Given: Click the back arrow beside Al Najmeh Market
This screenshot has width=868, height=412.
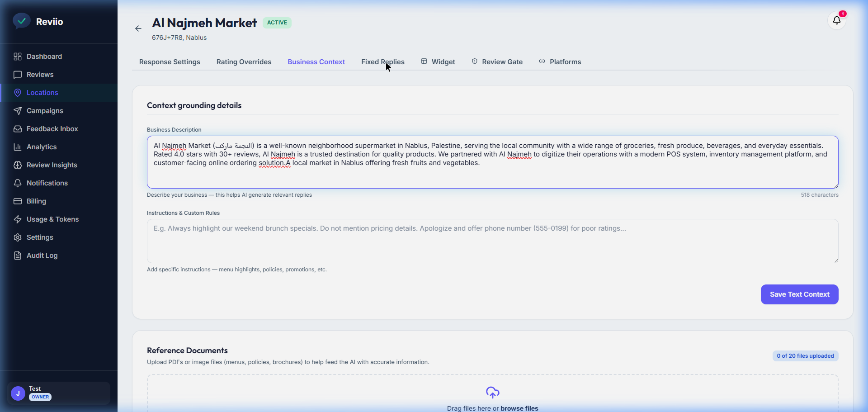Looking at the screenshot, I should (138, 28).
